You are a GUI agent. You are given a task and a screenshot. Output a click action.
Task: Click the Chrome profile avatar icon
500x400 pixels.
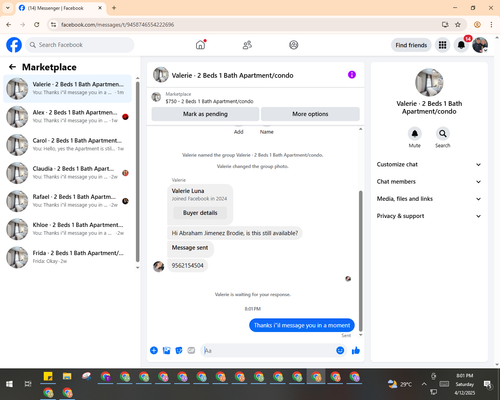coord(477,25)
